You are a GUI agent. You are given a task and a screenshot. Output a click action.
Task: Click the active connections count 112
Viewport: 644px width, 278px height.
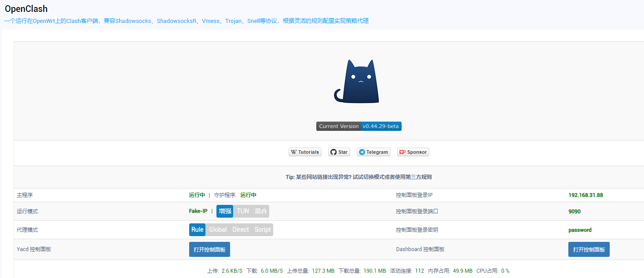[x=420, y=271]
